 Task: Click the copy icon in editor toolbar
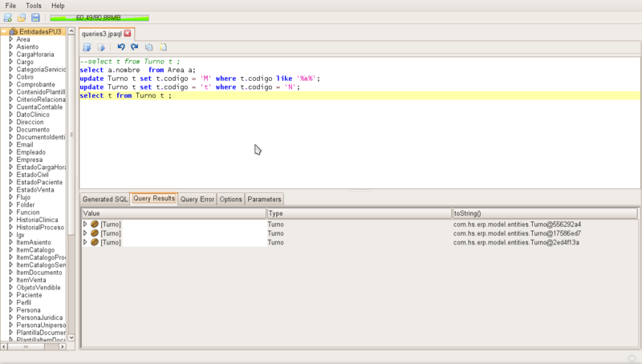[x=149, y=47]
